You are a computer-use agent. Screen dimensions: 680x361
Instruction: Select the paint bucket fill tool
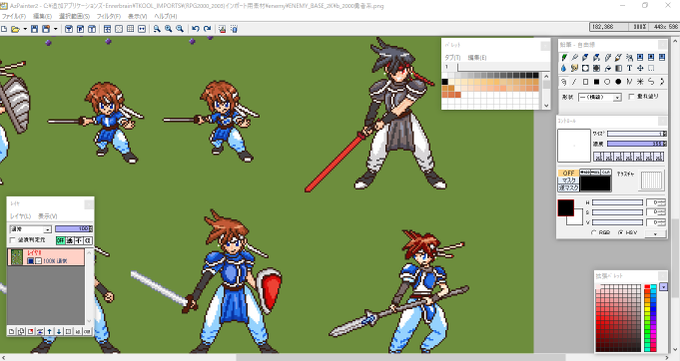(608, 68)
